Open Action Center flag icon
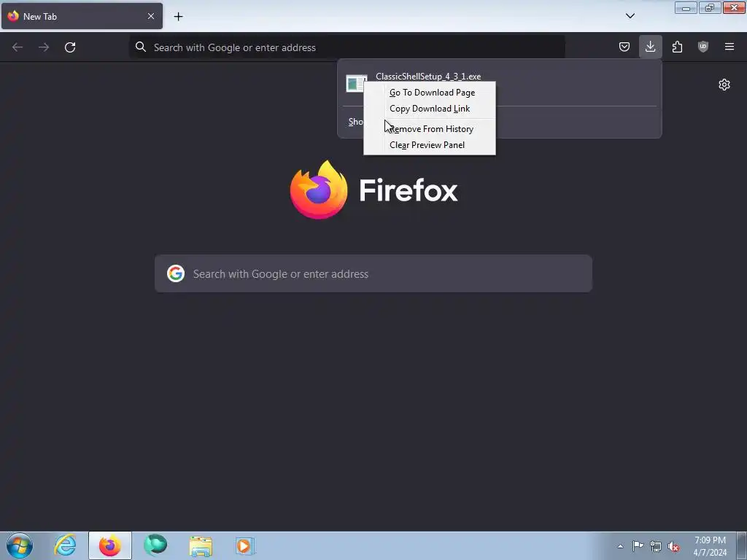 (x=638, y=546)
